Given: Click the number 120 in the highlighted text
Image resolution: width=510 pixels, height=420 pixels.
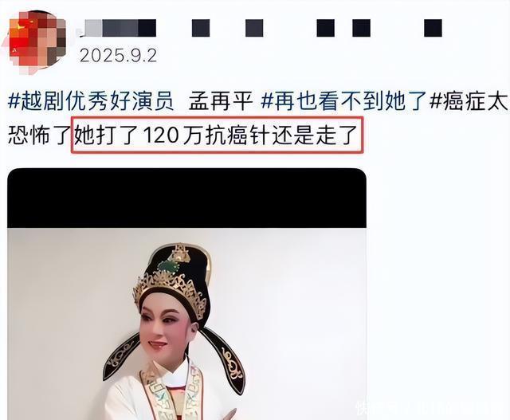Looking at the screenshot, I should pos(161,135).
